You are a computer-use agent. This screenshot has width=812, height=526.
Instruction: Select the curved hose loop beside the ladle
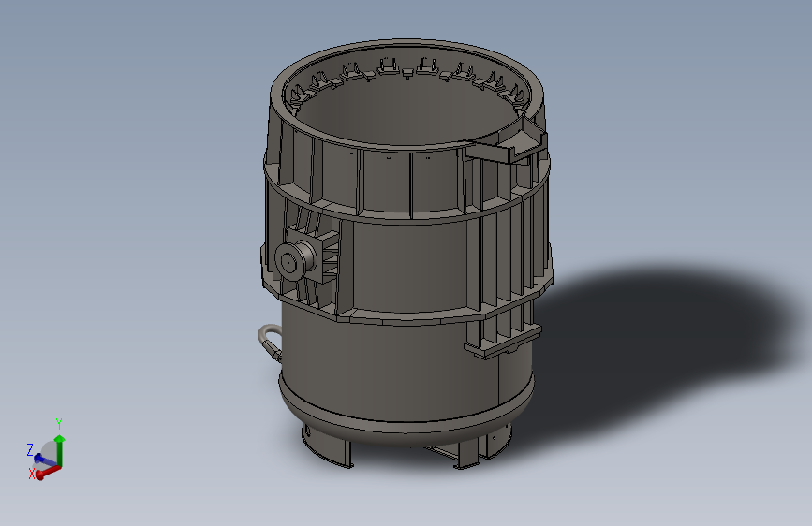[x=270, y=342]
